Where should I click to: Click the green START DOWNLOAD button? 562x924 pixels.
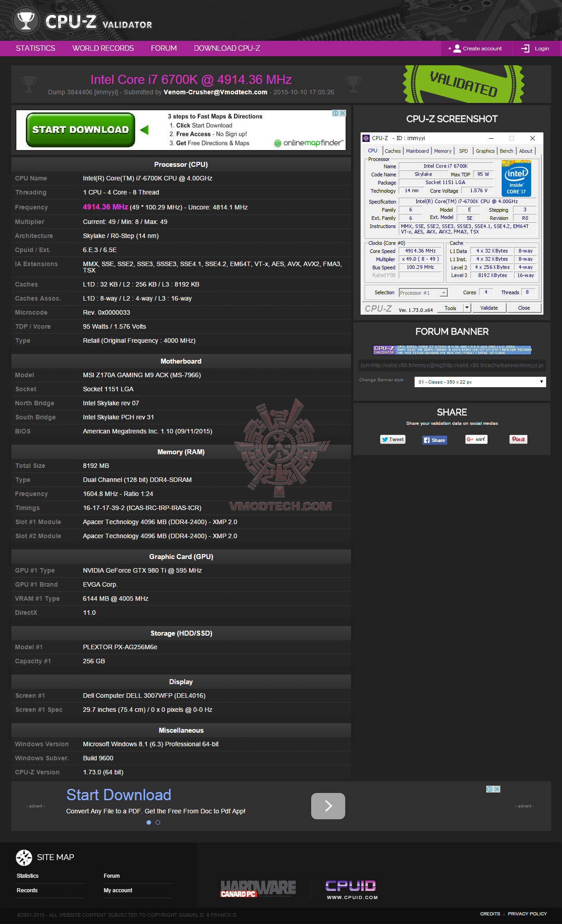[x=81, y=130]
